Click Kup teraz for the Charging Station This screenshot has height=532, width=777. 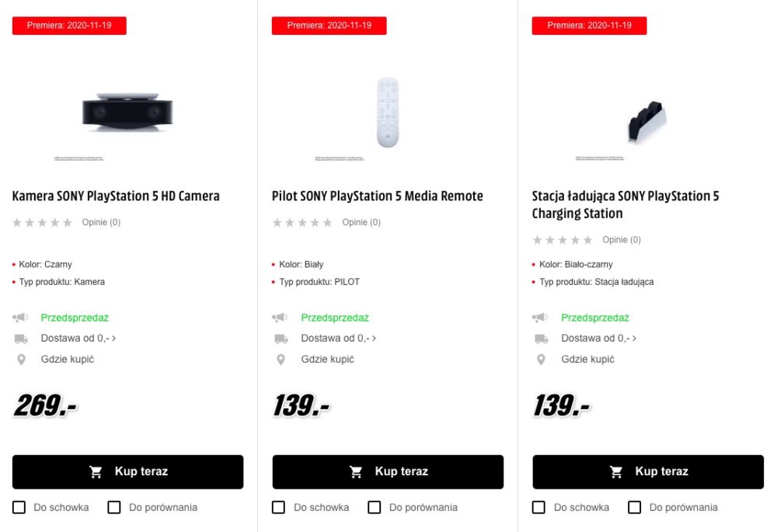click(648, 471)
